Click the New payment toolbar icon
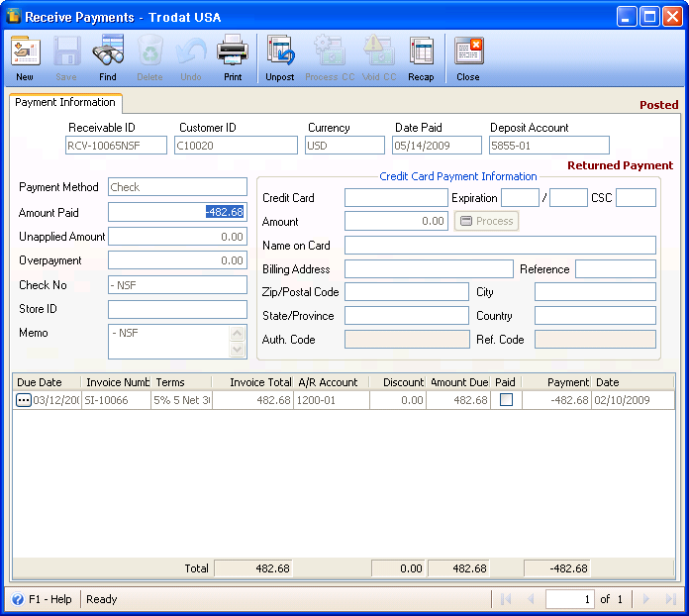Viewport: 689px width, 616px height. click(x=25, y=51)
